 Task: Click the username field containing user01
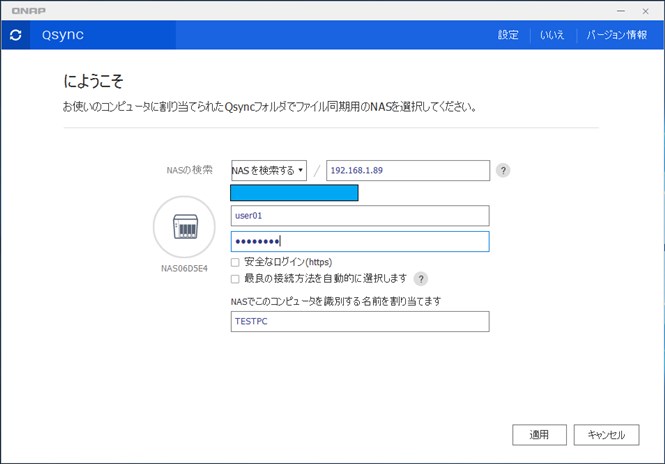click(x=360, y=216)
